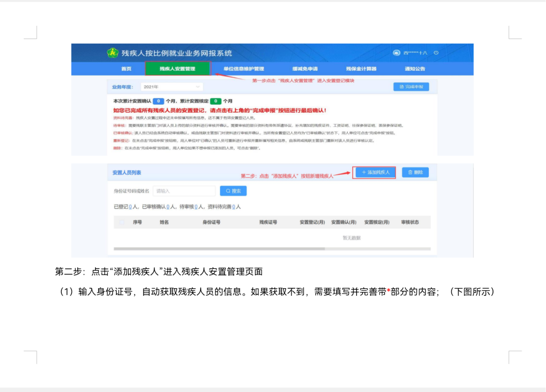The width and height of the screenshot is (546, 392).
Task: Click the blue 累计安置确认 count badge
Action: pos(158,101)
